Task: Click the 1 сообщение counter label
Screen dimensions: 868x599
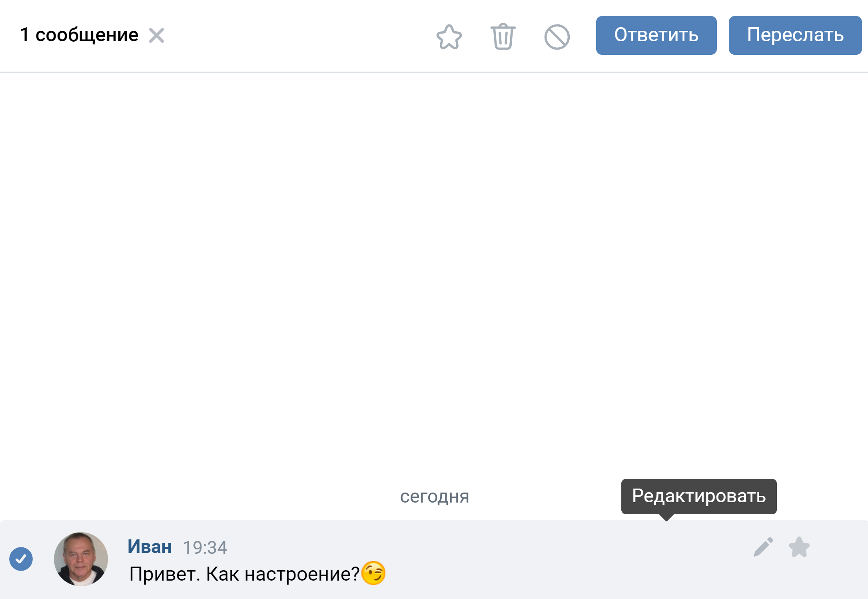Action: [x=79, y=35]
